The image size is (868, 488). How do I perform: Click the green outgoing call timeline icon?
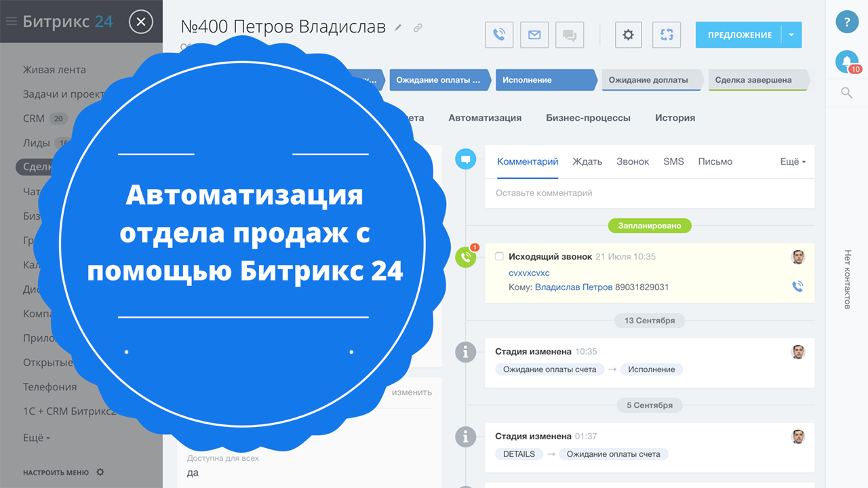pos(465,257)
